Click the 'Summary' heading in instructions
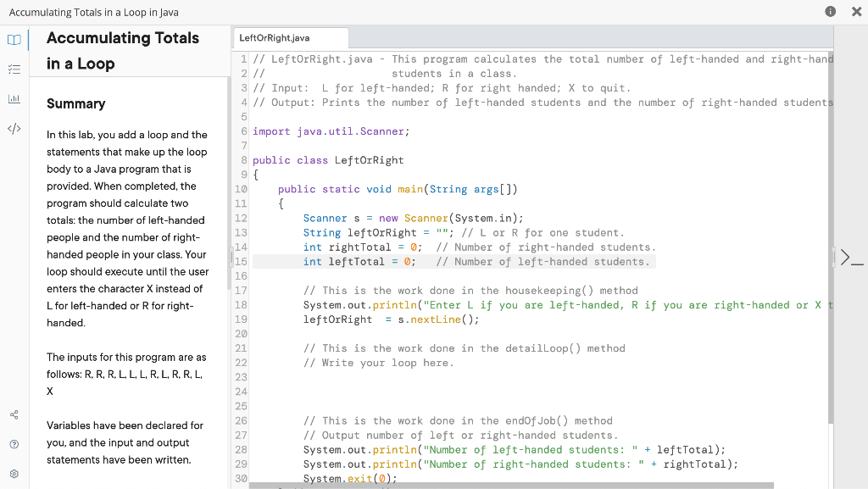Screen dimensions: 868x489 [75, 103]
